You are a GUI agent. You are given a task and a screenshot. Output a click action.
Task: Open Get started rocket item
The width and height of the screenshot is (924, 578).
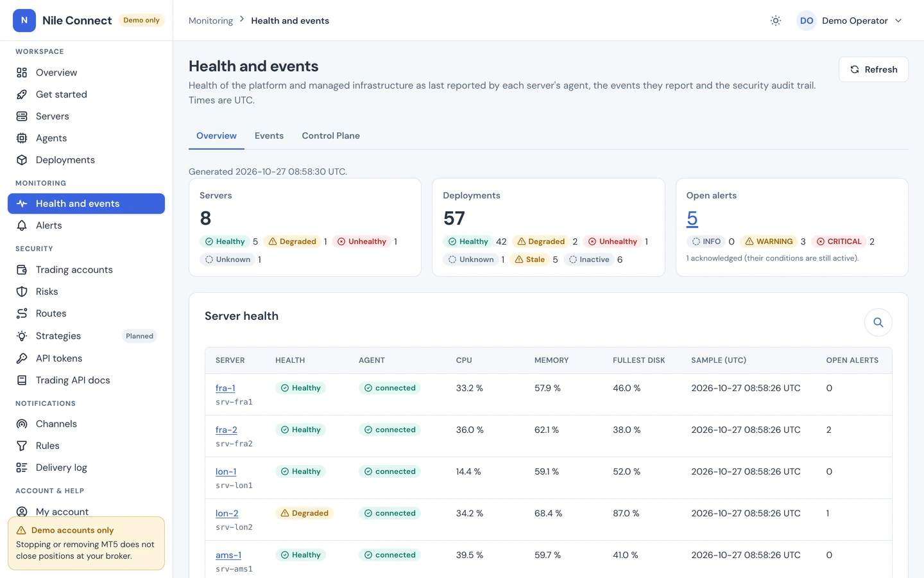[x=86, y=94]
